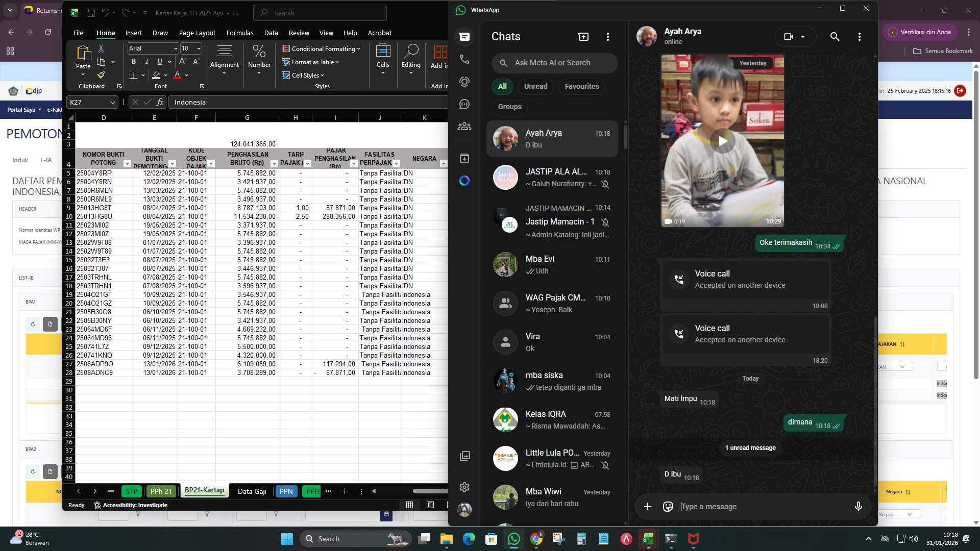The image size is (980, 551).
Task: Open the Arial font name dropdown
Action: click(175, 48)
